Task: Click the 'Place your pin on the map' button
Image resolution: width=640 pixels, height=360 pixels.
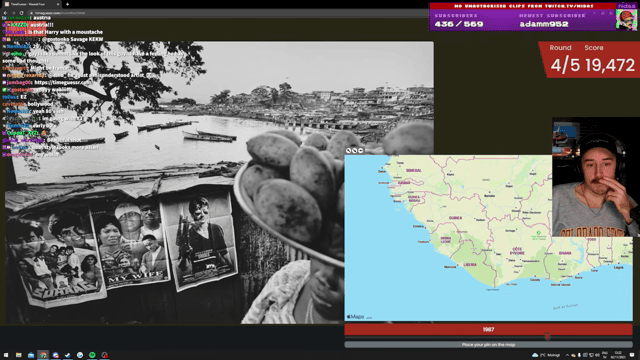Action: 488,344
